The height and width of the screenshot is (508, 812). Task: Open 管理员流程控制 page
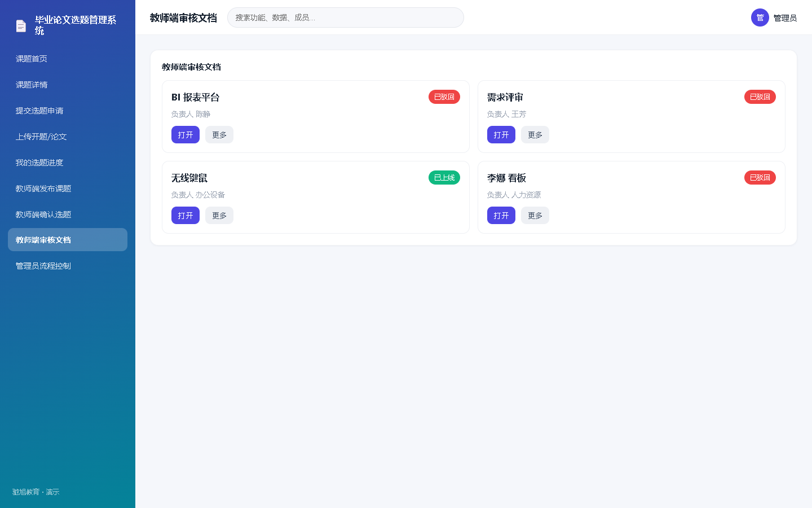coord(68,266)
